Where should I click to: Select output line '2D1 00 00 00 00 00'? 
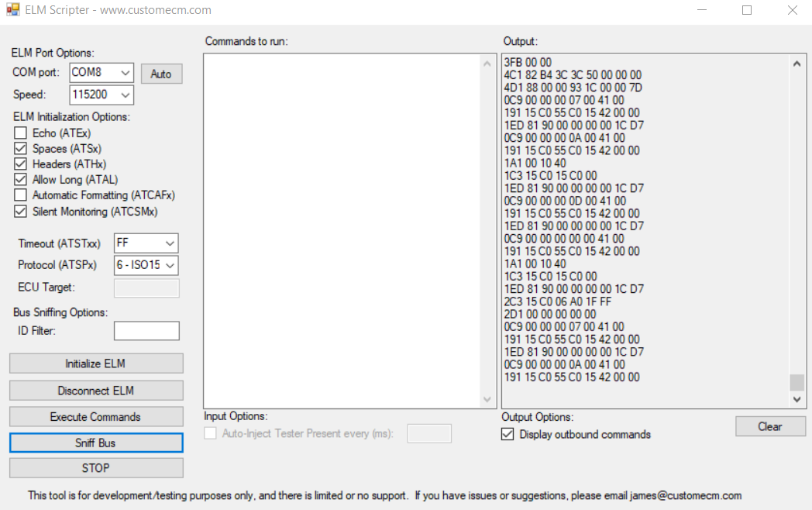coord(550,314)
